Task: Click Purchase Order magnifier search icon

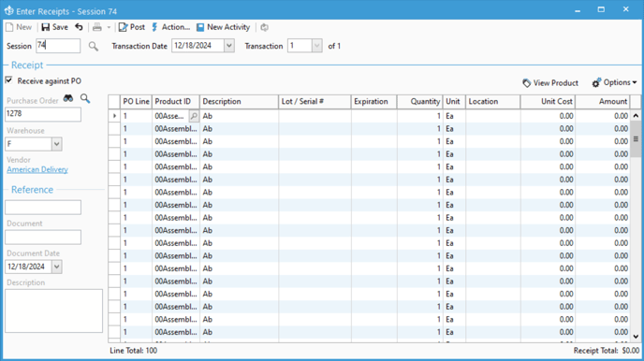Action: [85, 98]
